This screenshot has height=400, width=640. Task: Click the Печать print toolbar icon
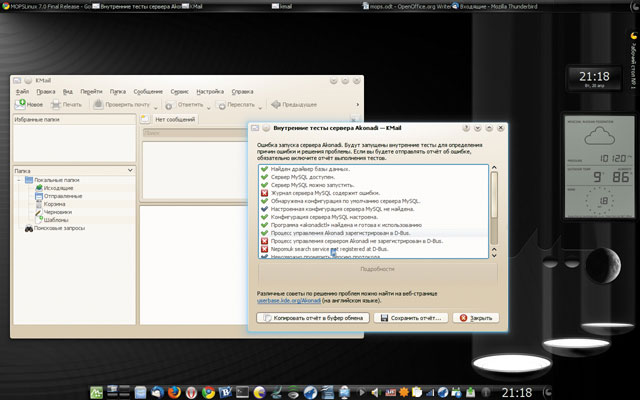56,104
